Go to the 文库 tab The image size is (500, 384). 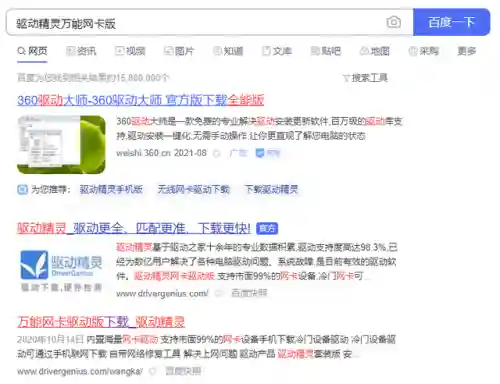pyautogui.click(x=277, y=51)
